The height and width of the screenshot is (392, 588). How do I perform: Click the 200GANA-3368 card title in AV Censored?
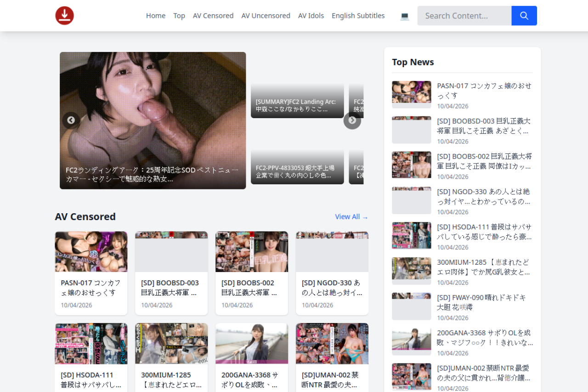click(x=251, y=380)
